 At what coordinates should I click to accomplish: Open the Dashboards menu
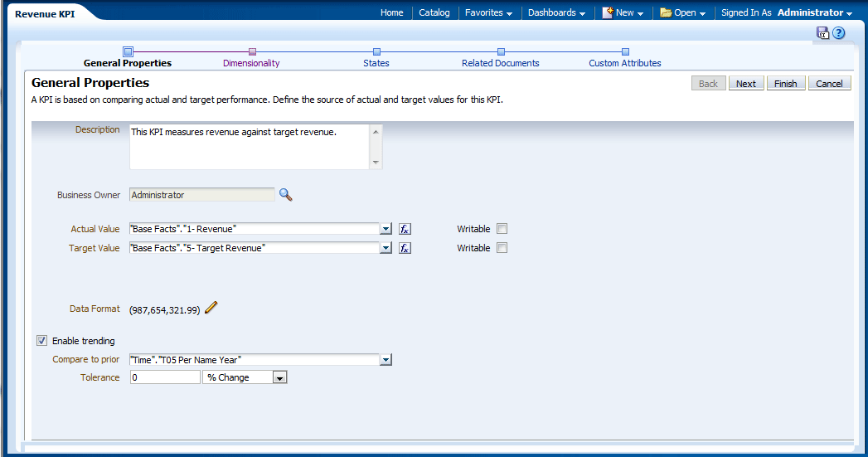(x=556, y=12)
